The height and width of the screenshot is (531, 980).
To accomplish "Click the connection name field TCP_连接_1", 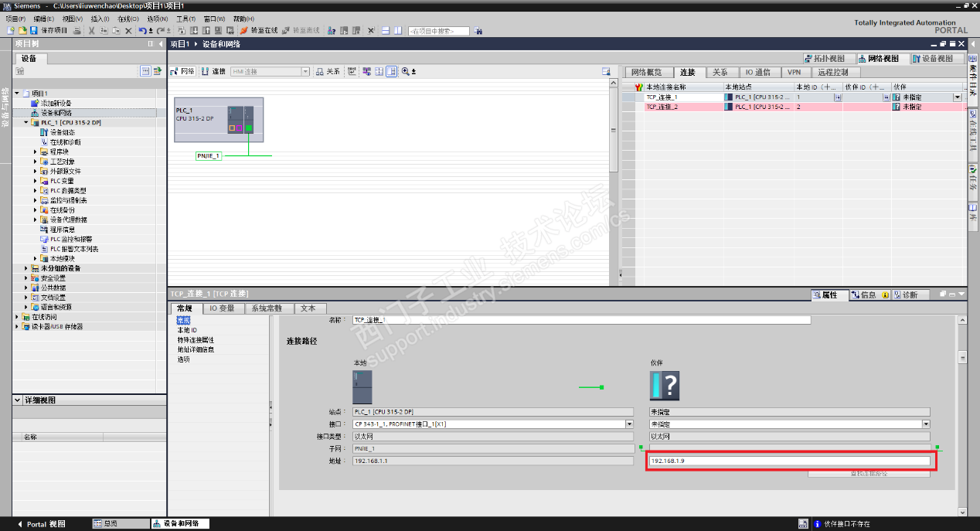I will pos(582,320).
